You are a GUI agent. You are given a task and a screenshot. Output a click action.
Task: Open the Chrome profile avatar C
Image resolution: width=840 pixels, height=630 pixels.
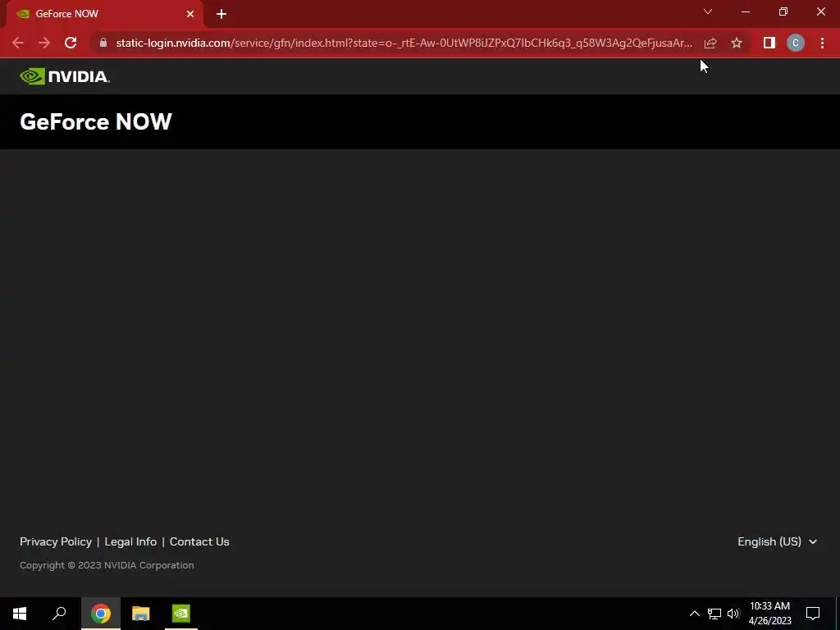pyautogui.click(x=796, y=43)
